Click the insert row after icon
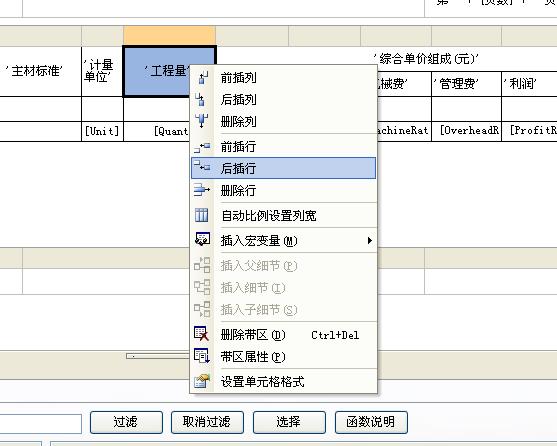The height and width of the screenshot is (446, 557). click(202, 167)
